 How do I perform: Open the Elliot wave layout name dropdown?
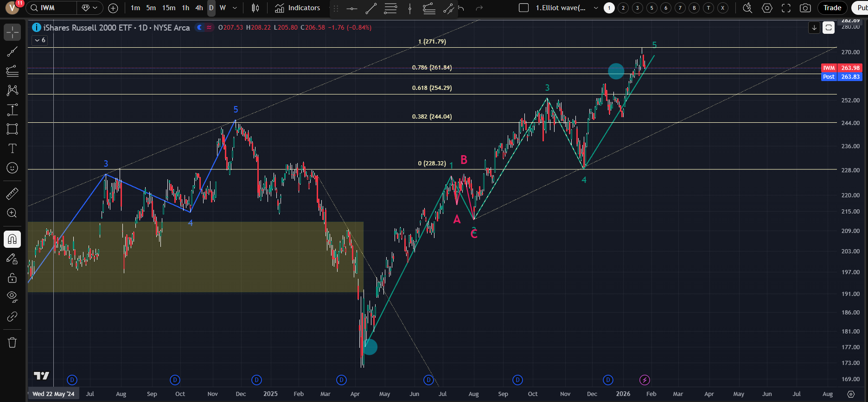[596, 8]
